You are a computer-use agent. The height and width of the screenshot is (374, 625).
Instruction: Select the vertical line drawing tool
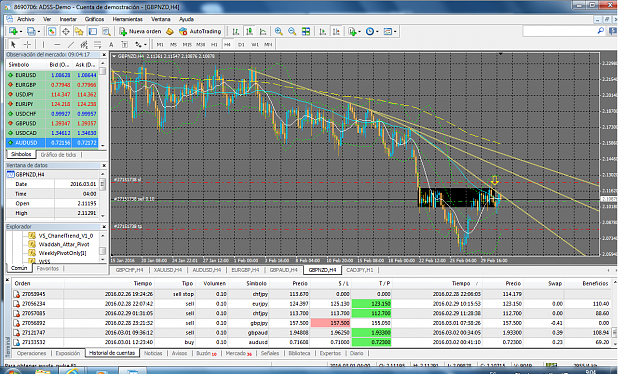click(43, 44)
